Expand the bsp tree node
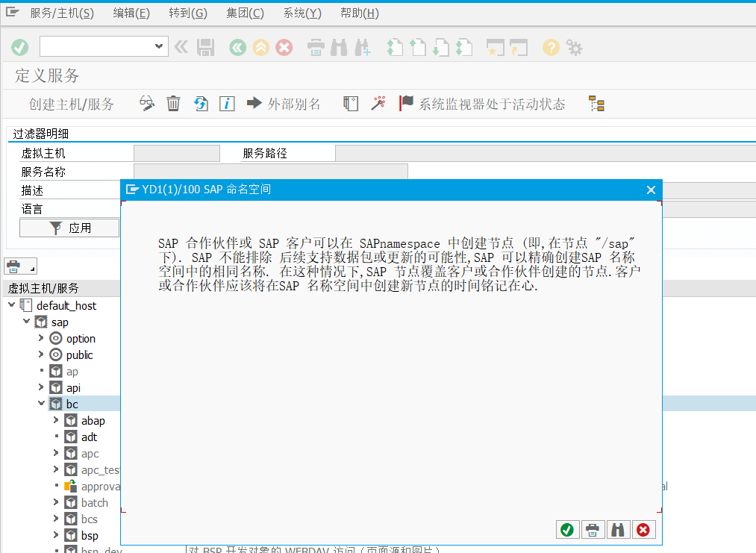 coord(56,534)
